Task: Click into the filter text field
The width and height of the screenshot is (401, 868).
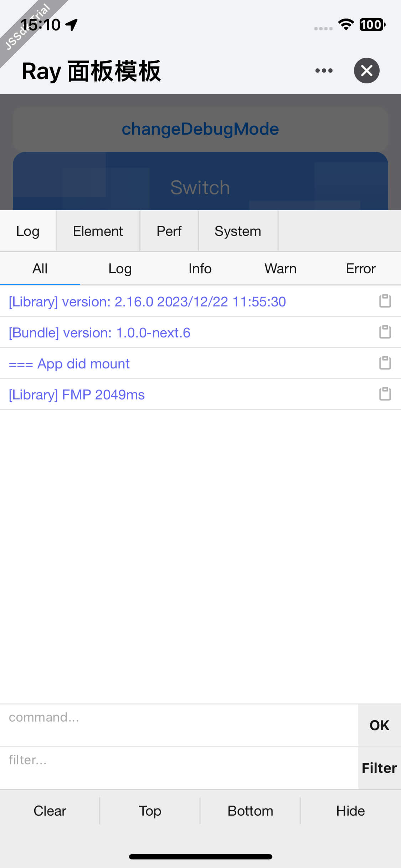Action: (x=178, y=768)
